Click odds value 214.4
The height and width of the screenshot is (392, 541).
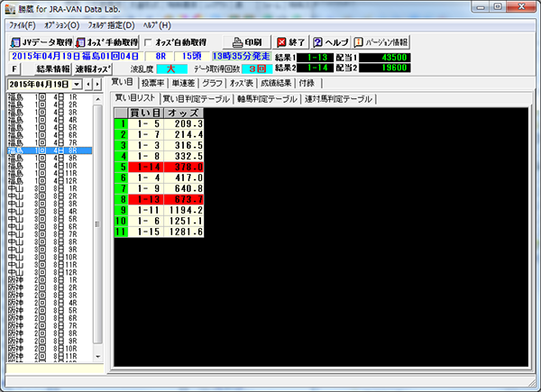[184, 134]
